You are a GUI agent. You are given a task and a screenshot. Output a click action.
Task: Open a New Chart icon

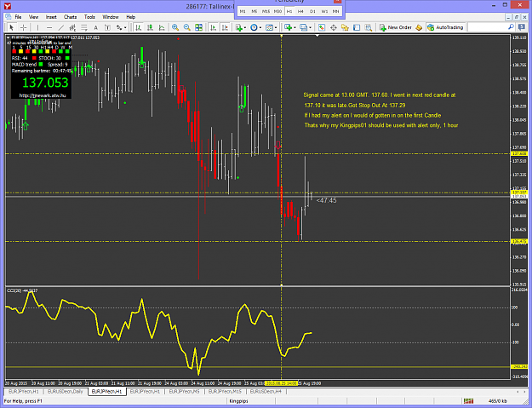tap(289, 27)
